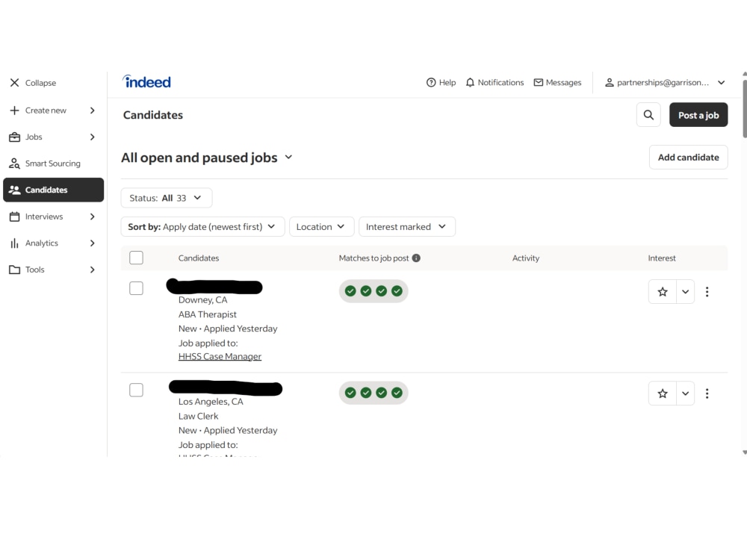Click the page vertical scrollbar

pos(744,110)
